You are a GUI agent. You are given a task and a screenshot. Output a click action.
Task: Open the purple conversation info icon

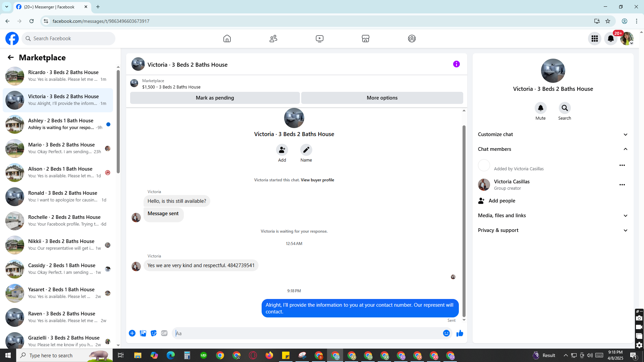click(x=456, y=64)
